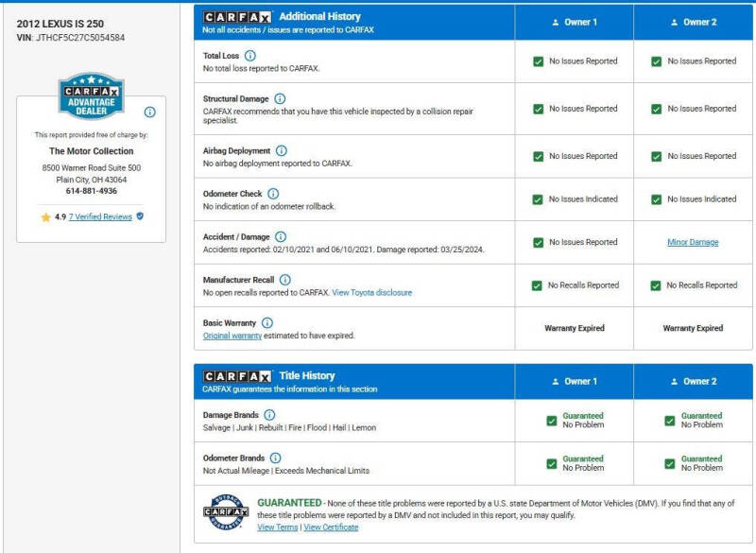Click View Terms link
This screenshot has width=756, height=553.
pos(277,527)
